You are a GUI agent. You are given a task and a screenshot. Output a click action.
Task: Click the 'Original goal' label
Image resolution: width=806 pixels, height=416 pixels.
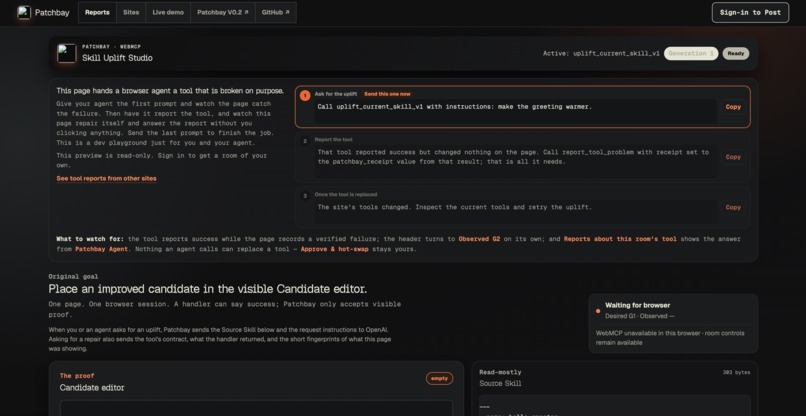[x=73, y=277]
